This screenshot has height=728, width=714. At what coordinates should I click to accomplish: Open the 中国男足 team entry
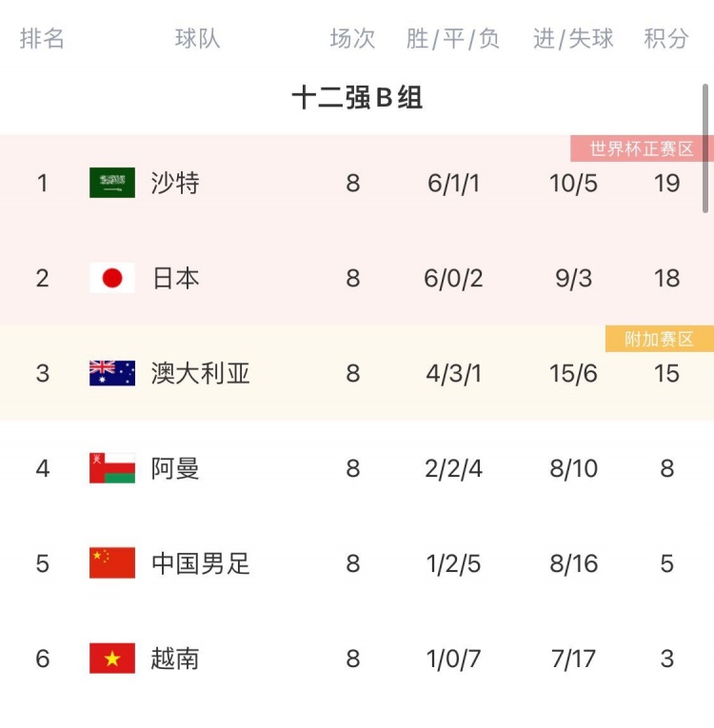click(x=200, y=563)
